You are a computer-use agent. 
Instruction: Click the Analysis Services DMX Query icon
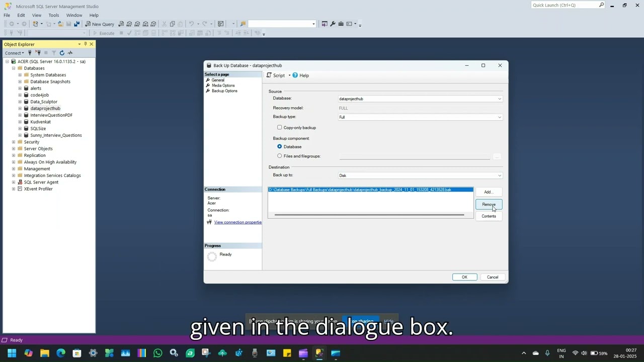pos(137,24)
